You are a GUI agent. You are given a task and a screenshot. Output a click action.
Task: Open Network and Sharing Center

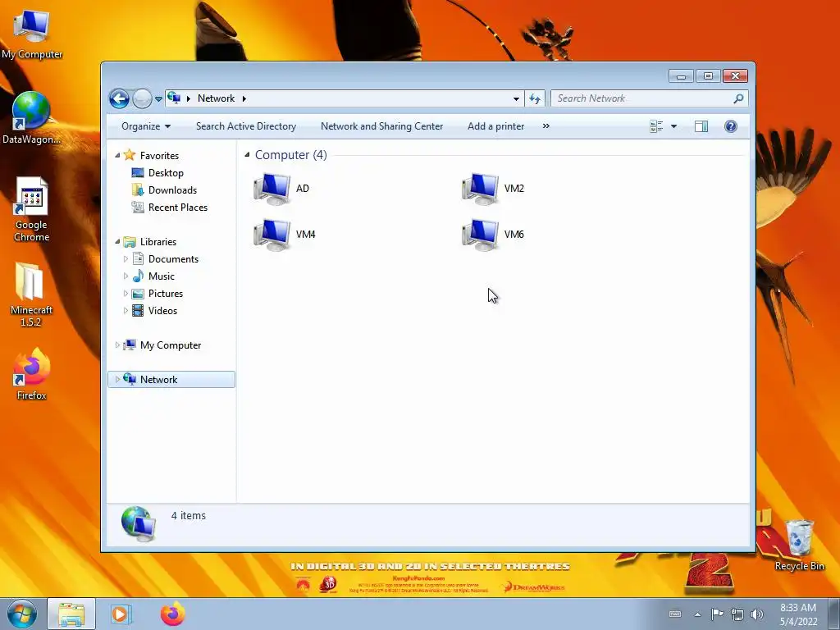coord(381,126)
